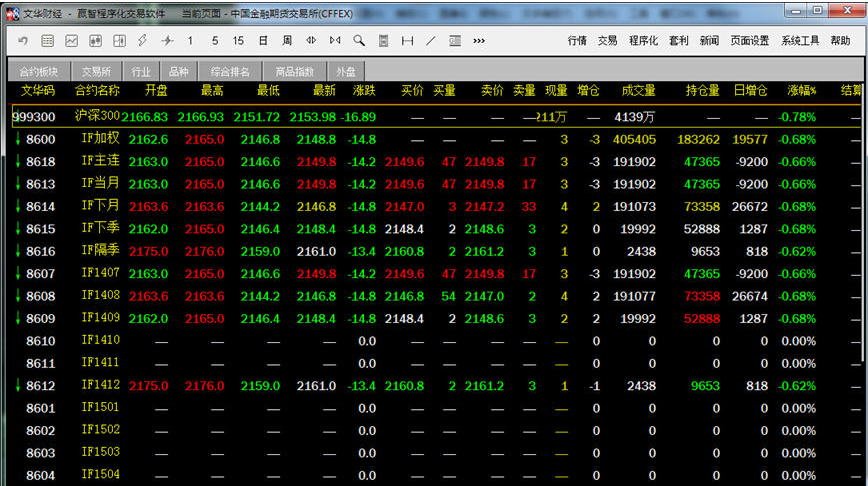Select the 15-minute period button
The image size is (868, 486).
pos(238,41)
